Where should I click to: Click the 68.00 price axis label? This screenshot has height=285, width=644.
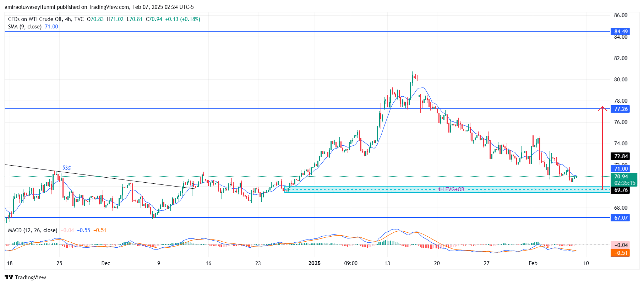coord(621,208)
